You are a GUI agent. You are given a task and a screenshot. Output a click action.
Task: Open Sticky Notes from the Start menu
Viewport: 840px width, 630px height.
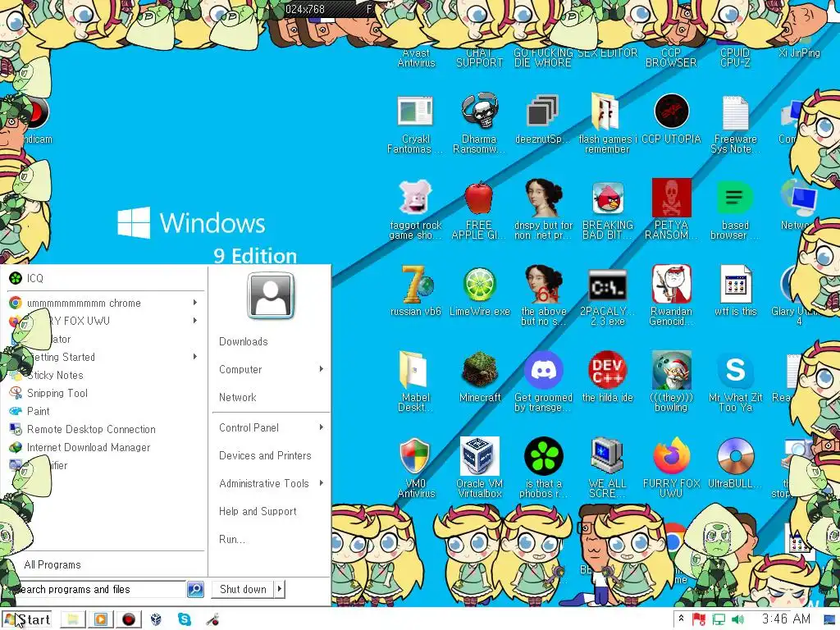coord(104,375)
